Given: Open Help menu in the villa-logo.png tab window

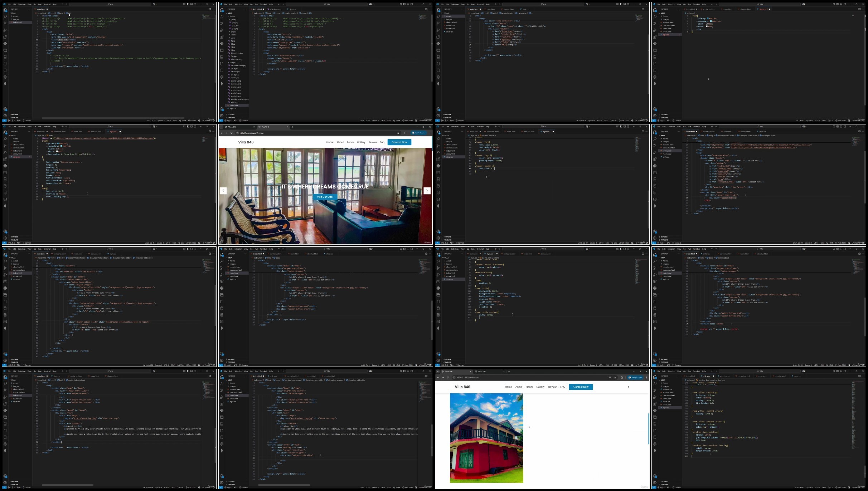Looking at the screenshot, I should click(x=271, y=4).
